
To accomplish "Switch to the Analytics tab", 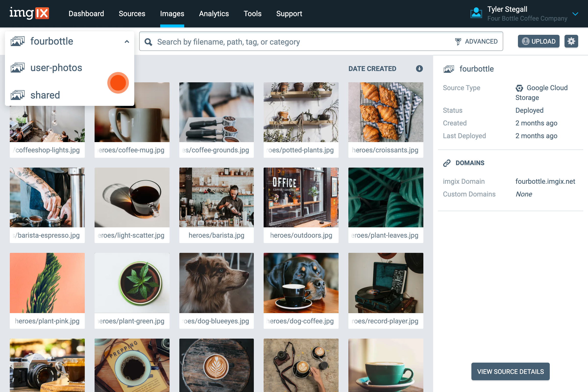I will click(x=214, y=14).
